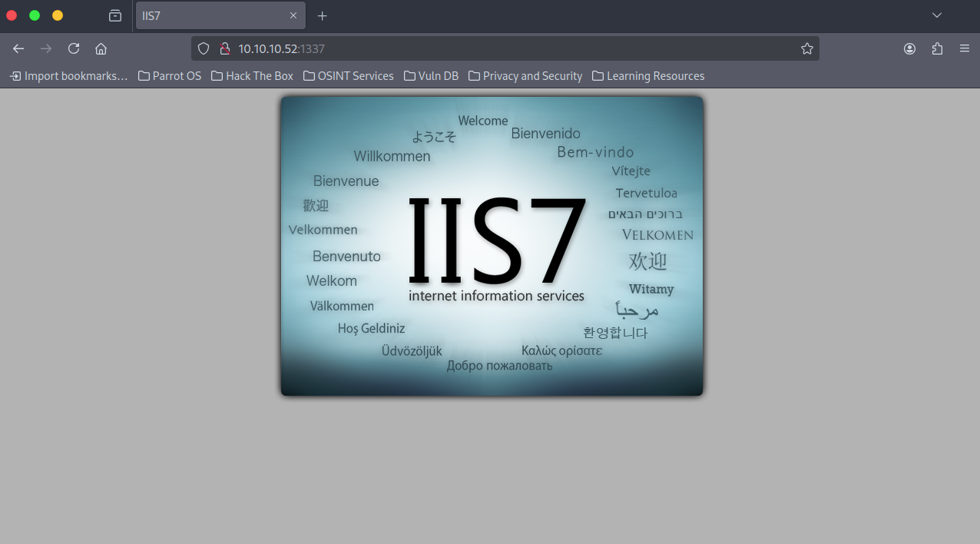
Task: Close the window with the red button
Action: click(12, 15)
